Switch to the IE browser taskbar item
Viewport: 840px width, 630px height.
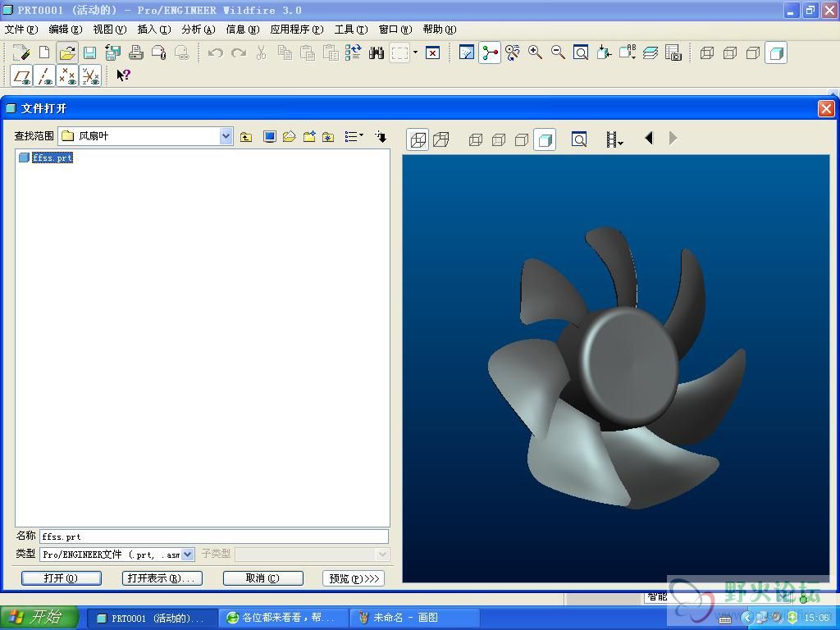283,618
